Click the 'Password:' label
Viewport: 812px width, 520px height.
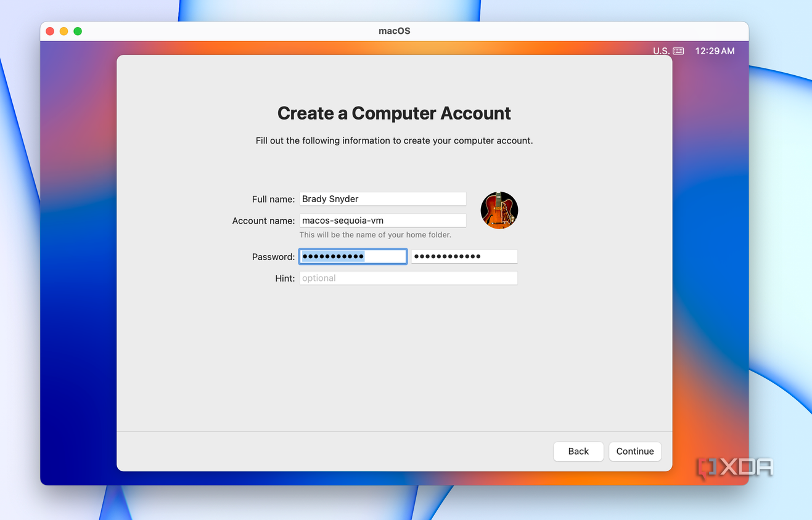point(273,257)
